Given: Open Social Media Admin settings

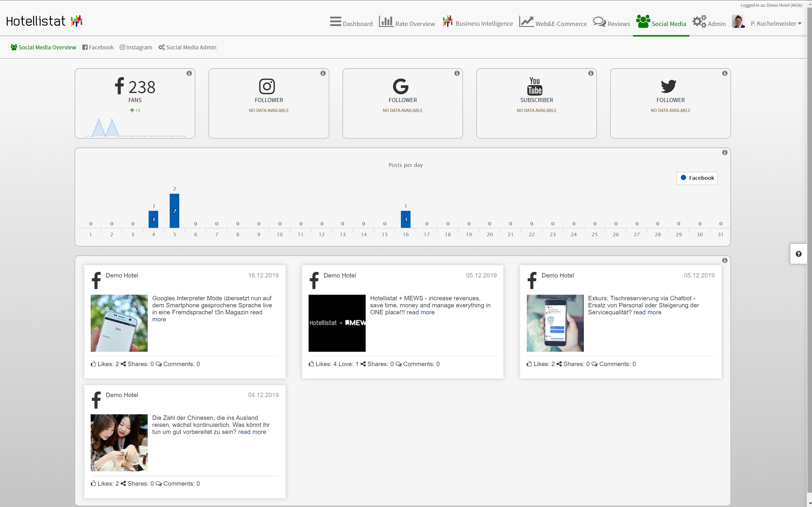Looking at the screenshot, I should click(x=187, y=47).
